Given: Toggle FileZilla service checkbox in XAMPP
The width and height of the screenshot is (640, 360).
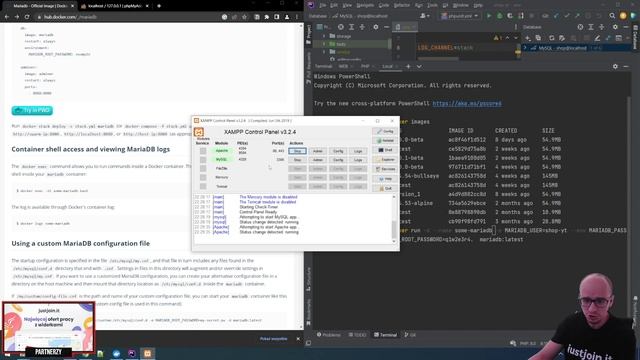Looking at the screenshot, I should pyautogui.click(x=203, y=168).
